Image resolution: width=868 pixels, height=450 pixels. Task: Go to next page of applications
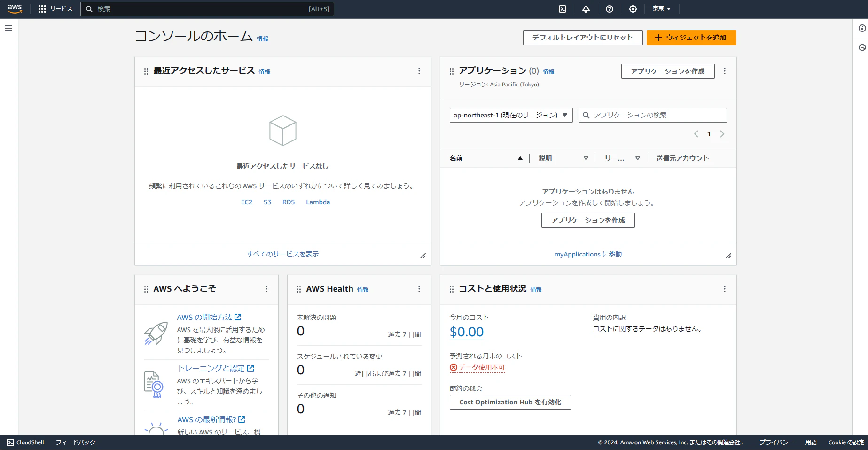[722, 134]
